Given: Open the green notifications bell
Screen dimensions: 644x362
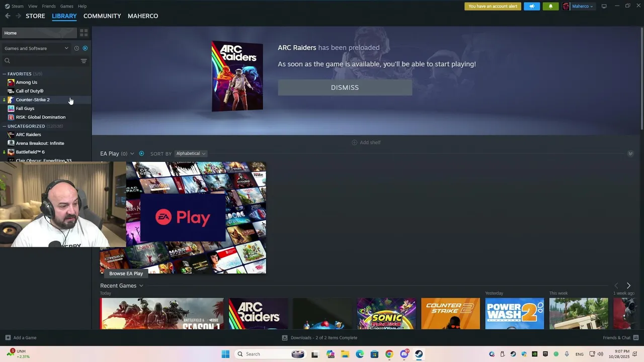Looking at the screenshot, I should (550, 6).
